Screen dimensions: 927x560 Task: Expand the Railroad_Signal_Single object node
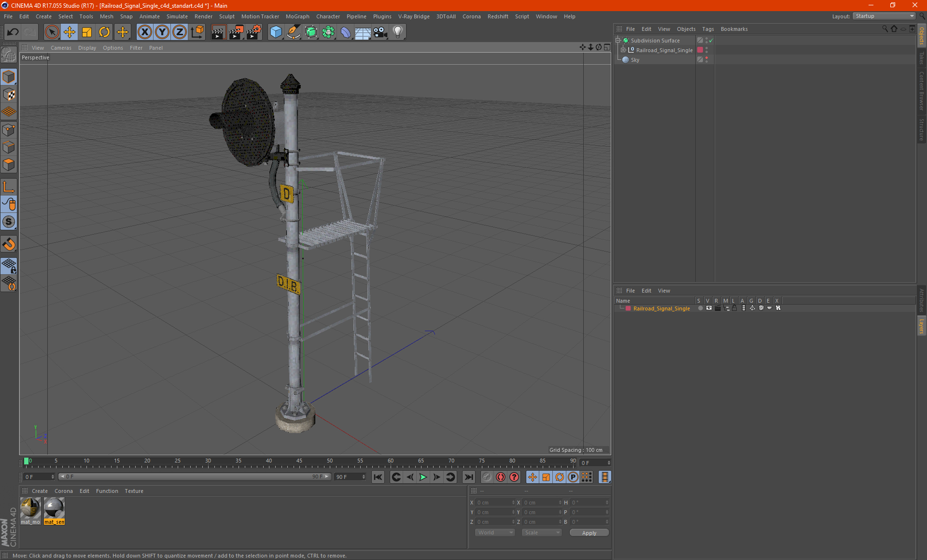tap(623, 50)
